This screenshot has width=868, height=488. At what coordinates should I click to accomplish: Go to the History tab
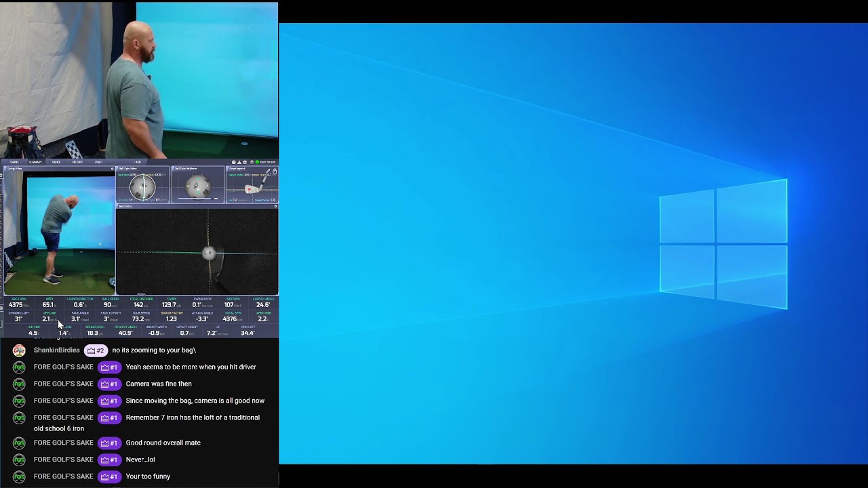tap(77, 163)
